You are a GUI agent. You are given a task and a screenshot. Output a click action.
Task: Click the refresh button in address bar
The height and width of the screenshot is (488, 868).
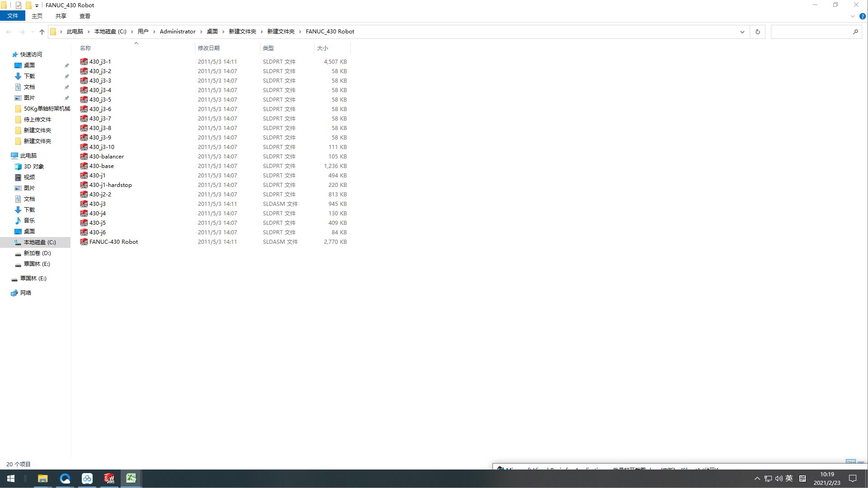[x=758, y=32]
